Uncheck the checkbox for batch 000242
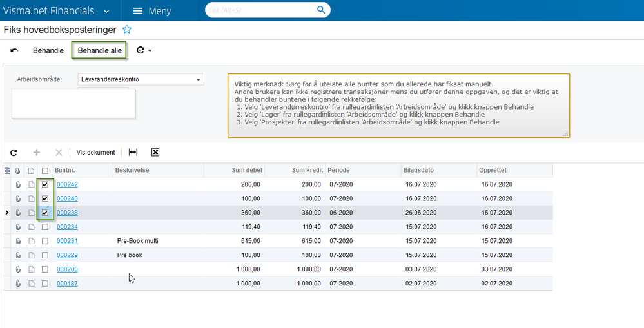This screenshot has height=328, width=644. (x=44, y=184)
